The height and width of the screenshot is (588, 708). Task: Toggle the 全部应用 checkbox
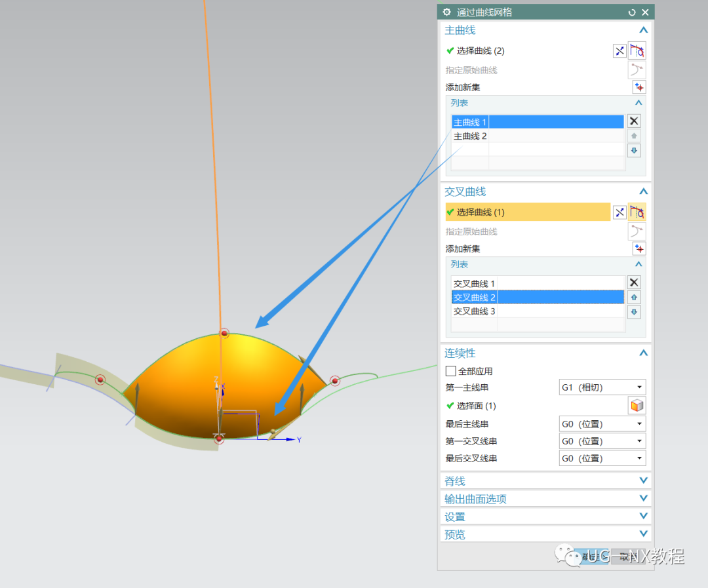(x=450, y=371)
